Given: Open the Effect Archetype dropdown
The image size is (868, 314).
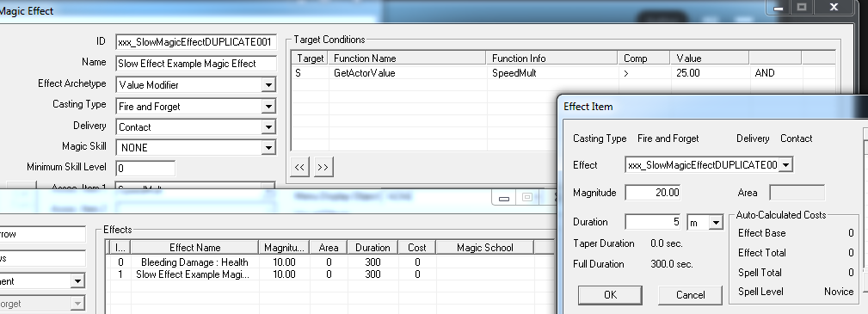Looking at the screenshot, I should (268, 85).
